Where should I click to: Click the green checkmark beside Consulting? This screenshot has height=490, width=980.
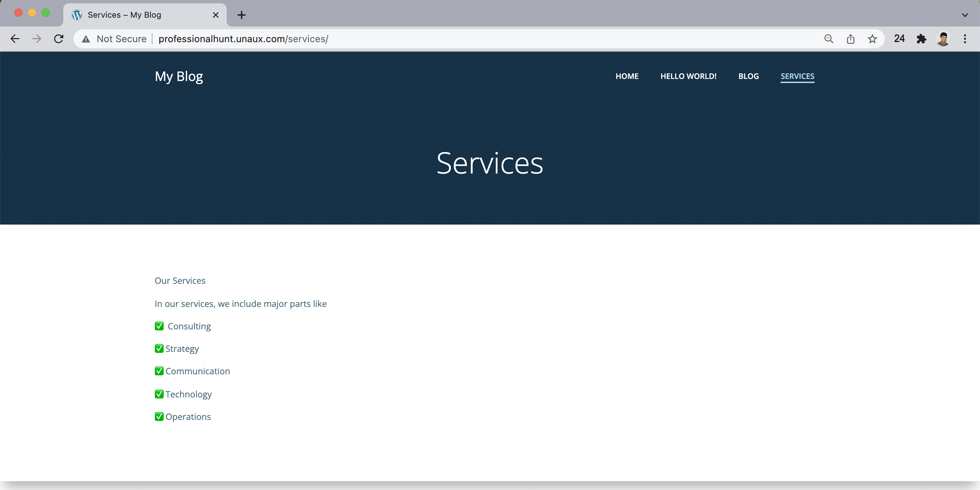159,326
